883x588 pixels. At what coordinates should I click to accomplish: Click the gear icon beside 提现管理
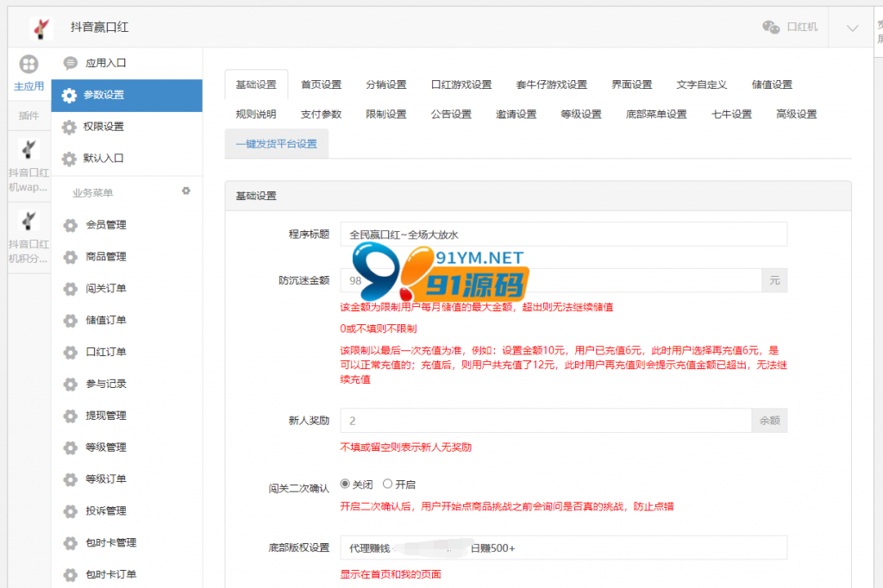coord(71,416)
